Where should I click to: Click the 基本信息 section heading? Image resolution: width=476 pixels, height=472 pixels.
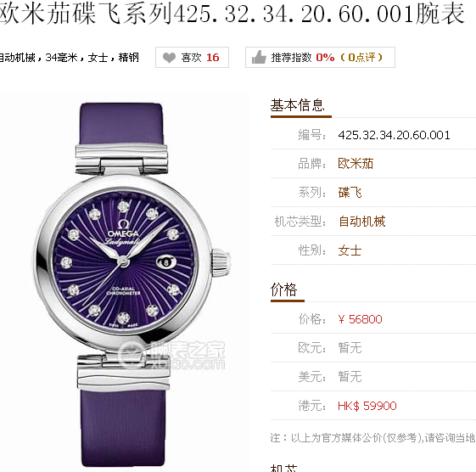point(298,105)
